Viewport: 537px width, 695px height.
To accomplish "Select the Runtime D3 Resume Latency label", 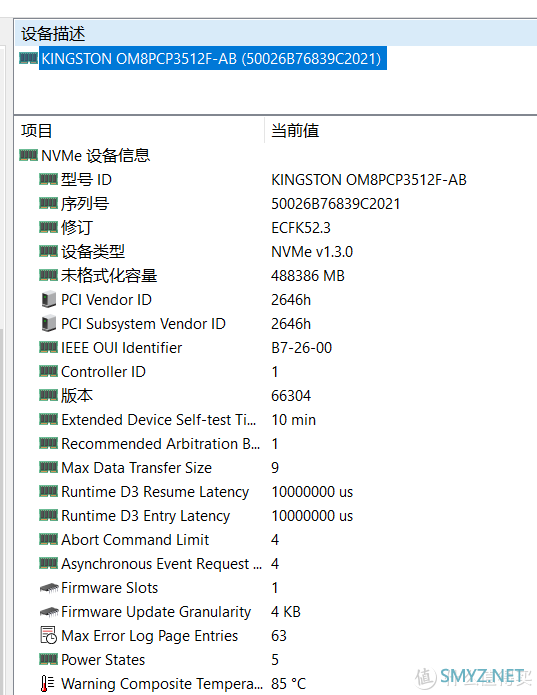I will [x=155, y=492].
